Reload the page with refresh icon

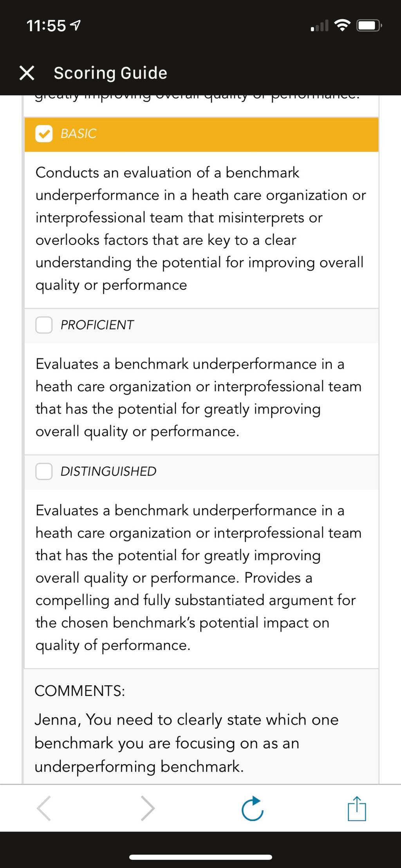point(253,808)
